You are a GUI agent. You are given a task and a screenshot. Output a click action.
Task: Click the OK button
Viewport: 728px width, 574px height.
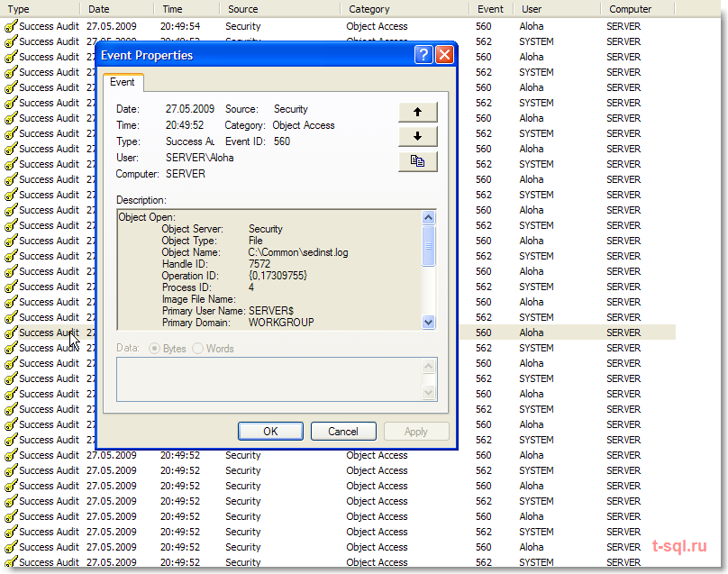point(270,432)
